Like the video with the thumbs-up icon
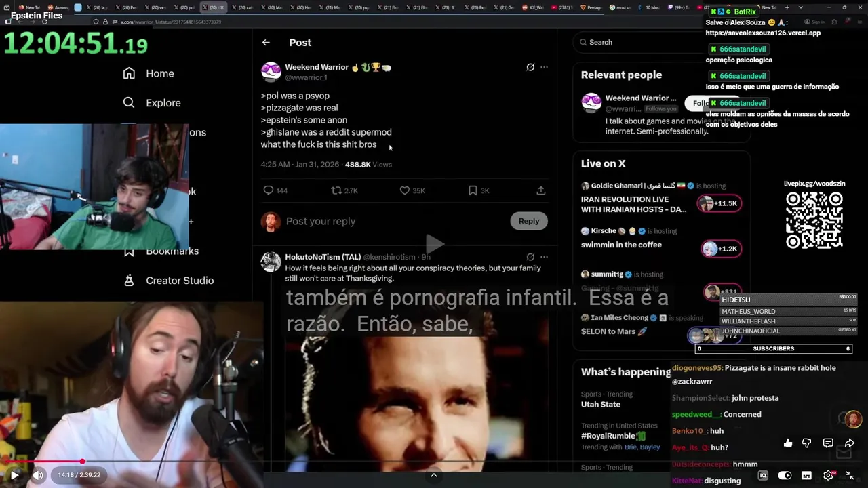The width and height of the screenshot is (868, 488). click(x=788, y=443)
